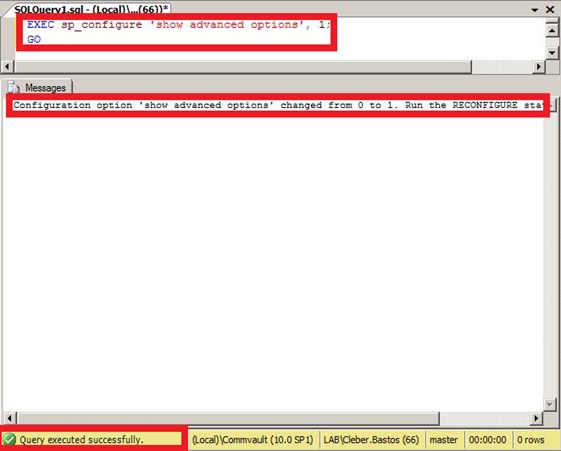This screenshot has width=561, height=451.
Task: Click the Messages pane horizontal scrollbar thumb
Action: point(228,418)
